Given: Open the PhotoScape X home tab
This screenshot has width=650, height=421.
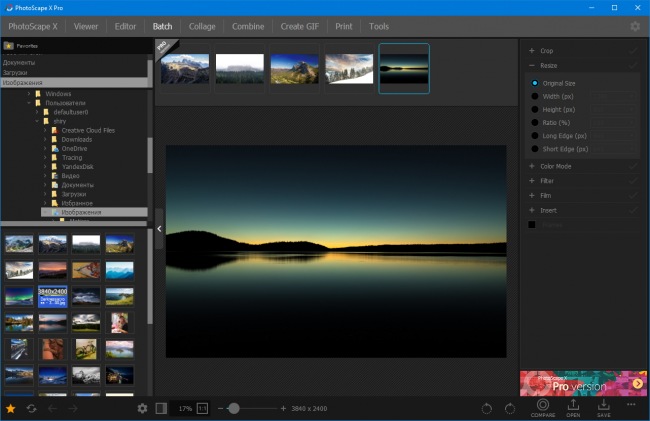Looking at the screenshot, I should pyautogui.click(x=33, y=27).
